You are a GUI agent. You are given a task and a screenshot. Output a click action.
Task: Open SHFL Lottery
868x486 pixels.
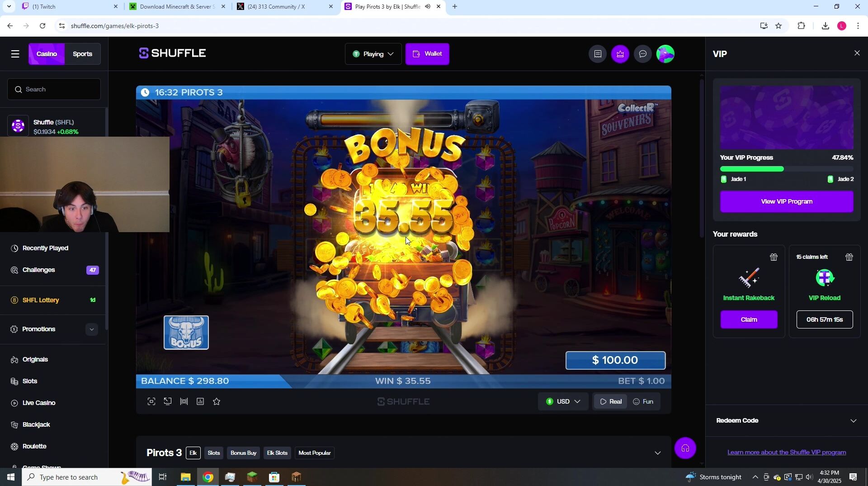click(41, 300)
